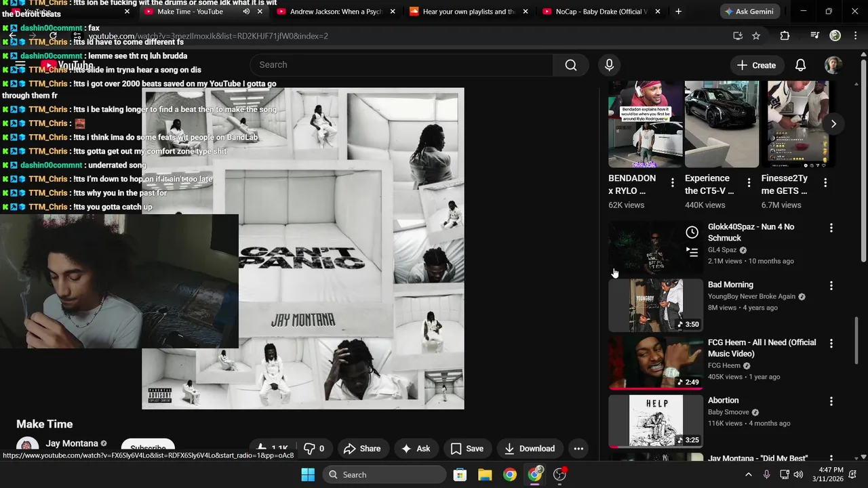Show hidden system tray icons
This screenshot has height=488, width=868.
(x=748, y=474)
